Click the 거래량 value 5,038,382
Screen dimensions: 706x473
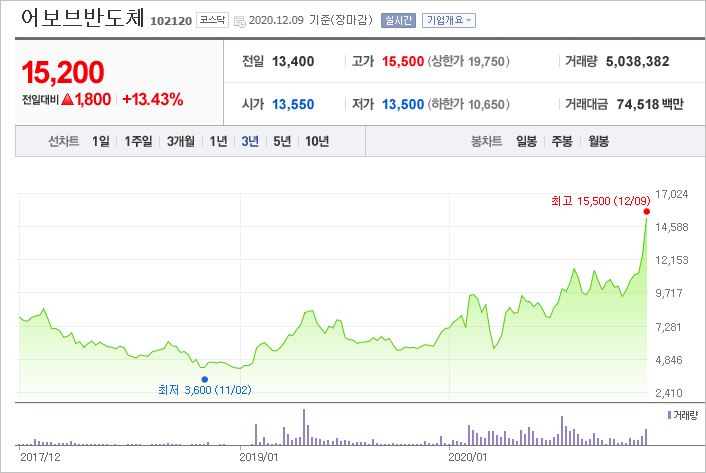638,61
